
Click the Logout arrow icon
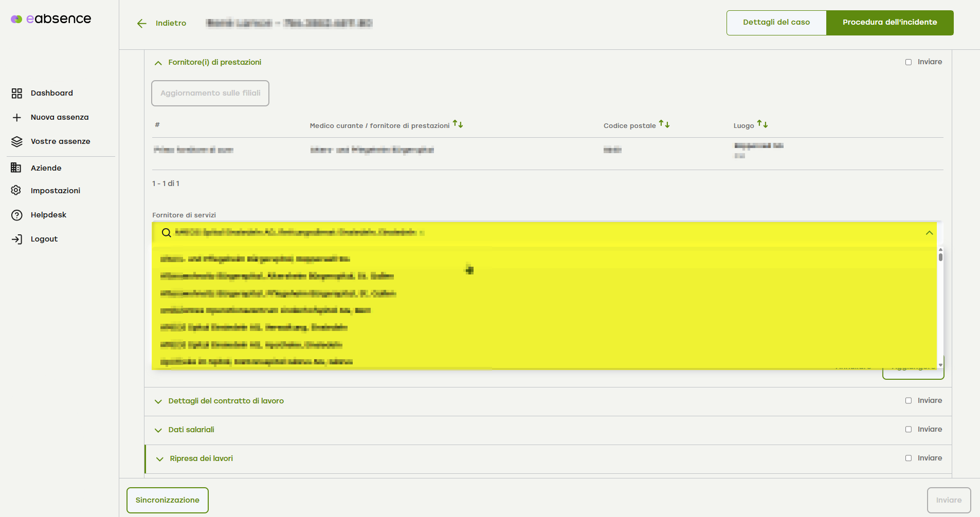(x=17, y=239)
